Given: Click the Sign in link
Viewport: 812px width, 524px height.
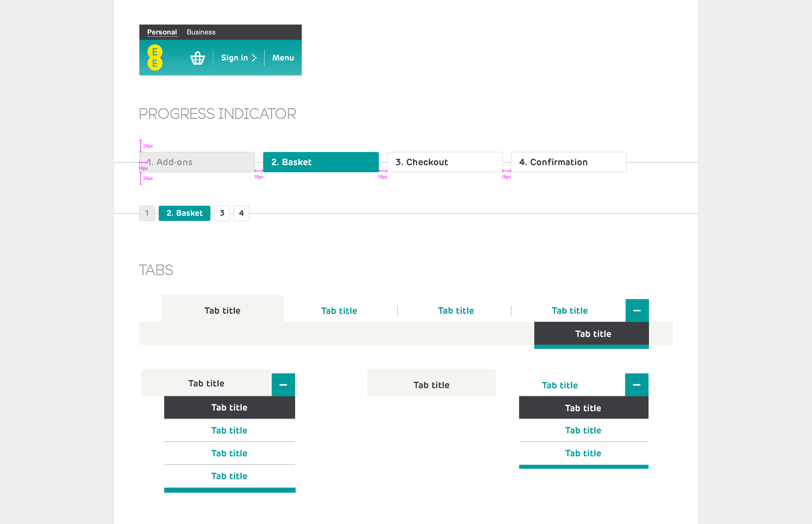Looking at the screenshot, I should point(239,58).
